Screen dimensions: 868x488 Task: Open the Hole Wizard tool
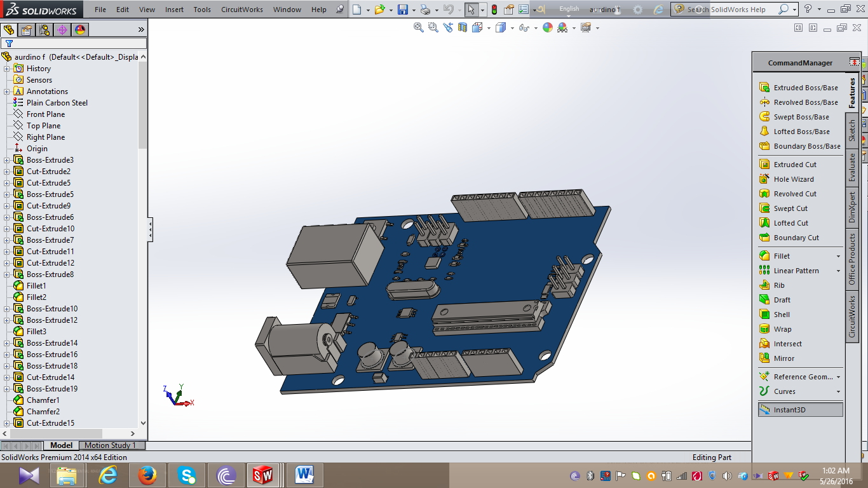tap(787, 179)
